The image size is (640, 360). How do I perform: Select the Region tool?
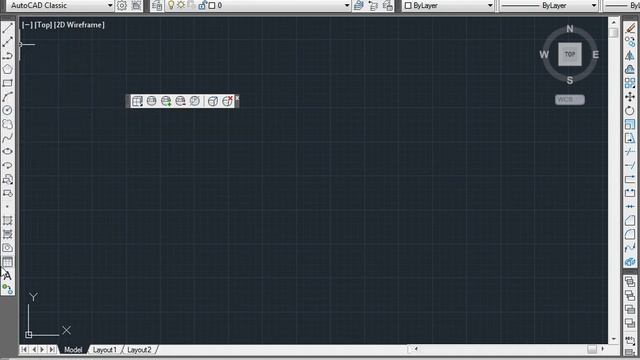[x=7, y=248]
